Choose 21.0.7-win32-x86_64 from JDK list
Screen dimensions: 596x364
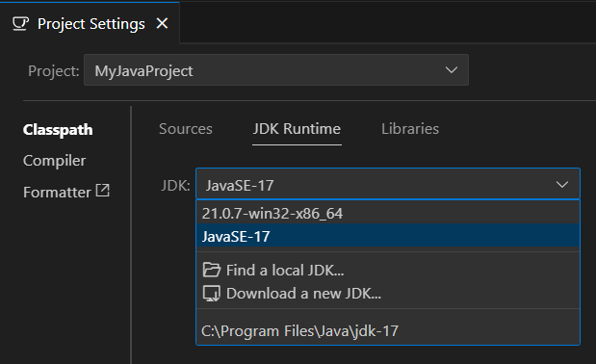[388, 213]
